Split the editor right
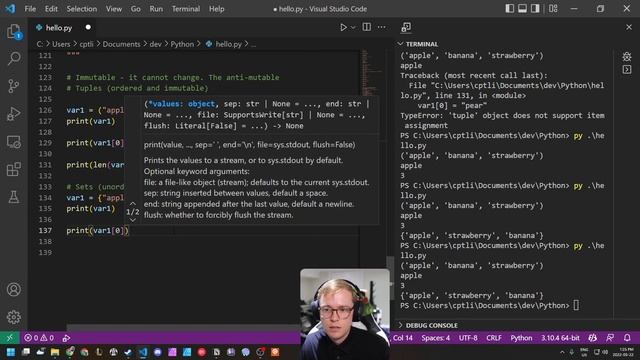This screenshot has width=640, height=360. 367,27
